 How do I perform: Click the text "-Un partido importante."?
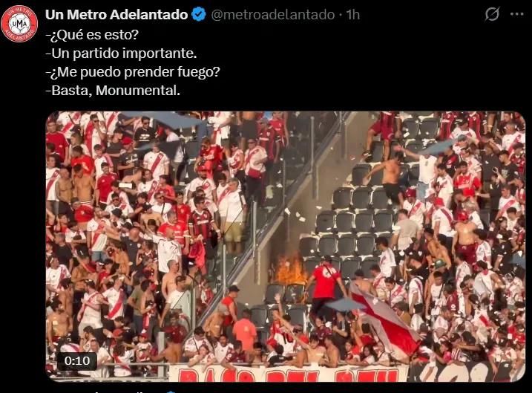pyautogui.click(x=121, y=53)
